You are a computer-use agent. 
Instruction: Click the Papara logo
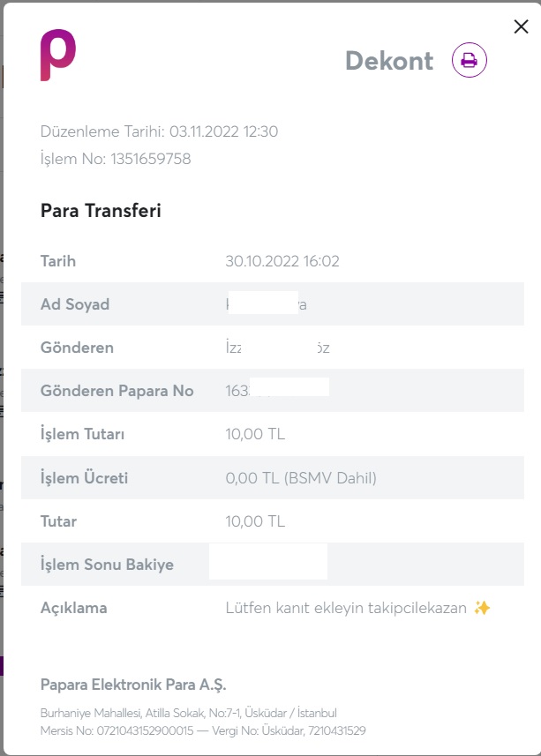[x=57, y=55]
